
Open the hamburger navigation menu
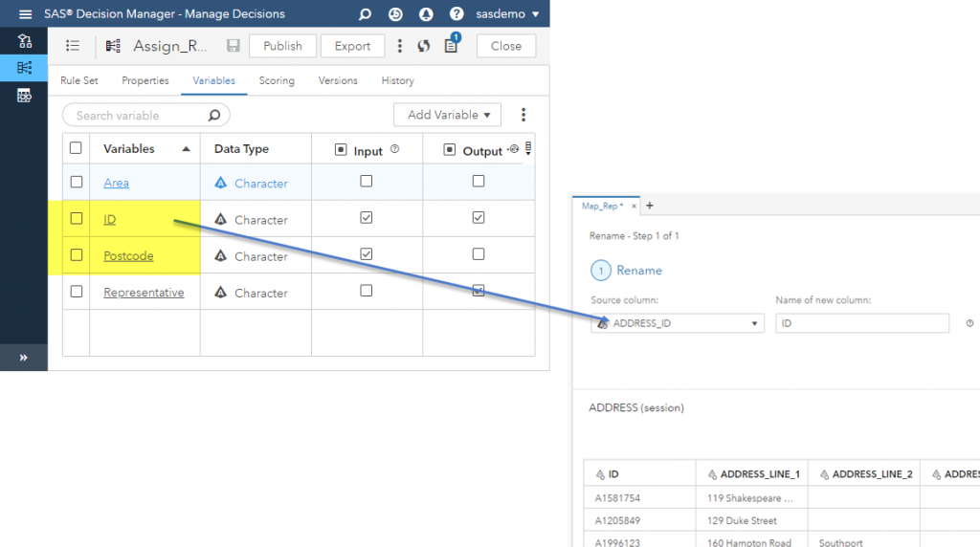point(25,14)
